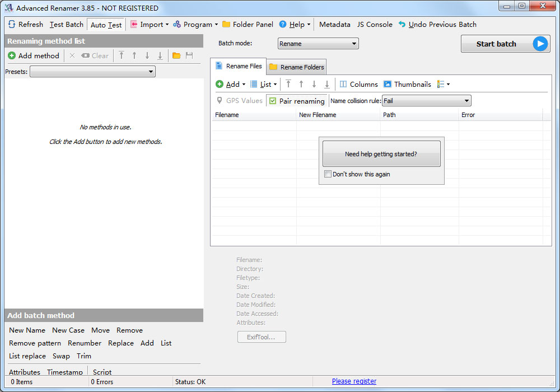560x392 pixels.
Task: Move file up in file list
Action: coord(301,84)
